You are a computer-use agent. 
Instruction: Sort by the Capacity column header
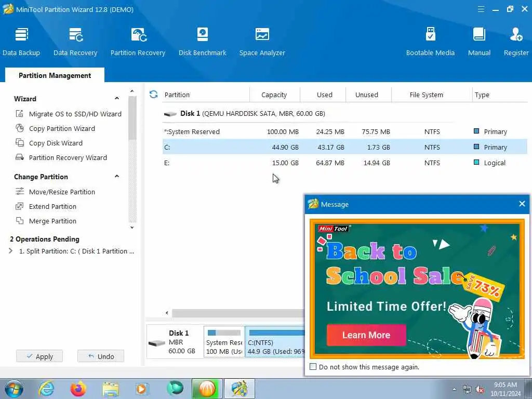274,95
